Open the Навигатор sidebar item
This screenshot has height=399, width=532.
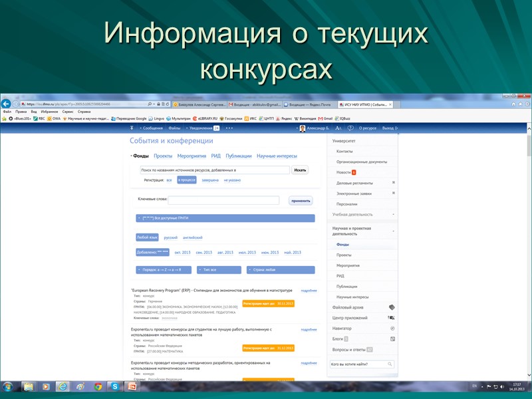[342, 328]
